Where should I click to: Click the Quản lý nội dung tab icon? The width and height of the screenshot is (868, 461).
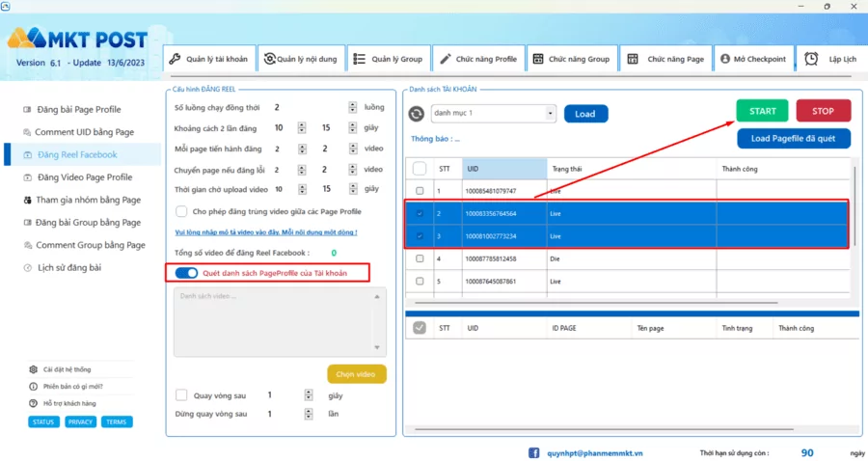(x=269, y=59)
